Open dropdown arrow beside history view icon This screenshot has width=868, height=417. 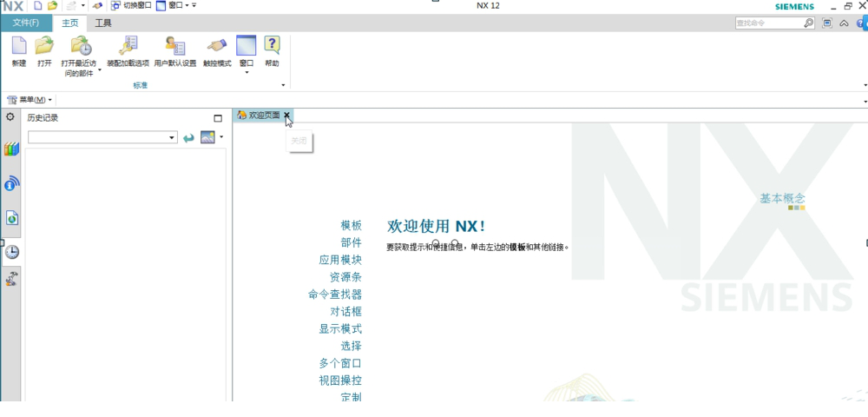(221, 136)
